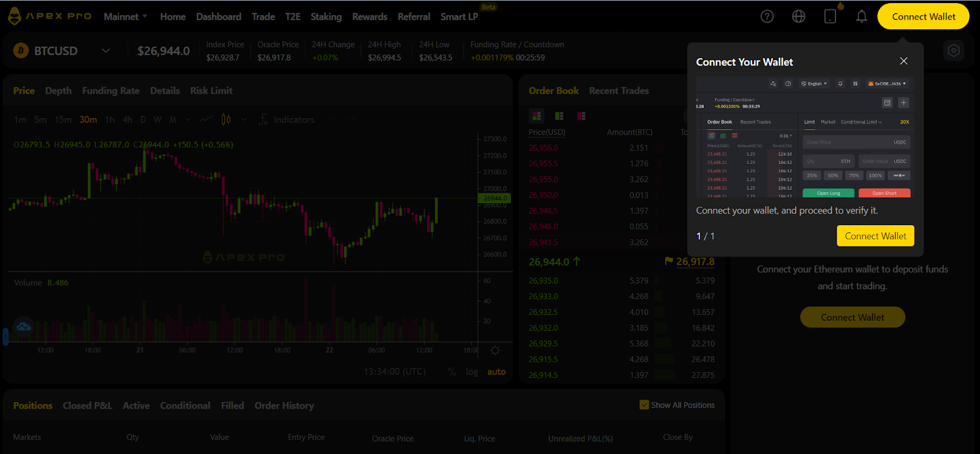Click the fx Indicators icon
Screen dimensions: 980x454
(x=263, y=119)
